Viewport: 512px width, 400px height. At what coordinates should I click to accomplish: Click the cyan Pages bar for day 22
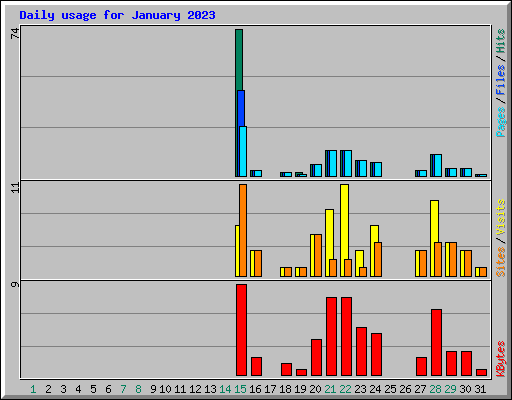[x=348, y=163]
